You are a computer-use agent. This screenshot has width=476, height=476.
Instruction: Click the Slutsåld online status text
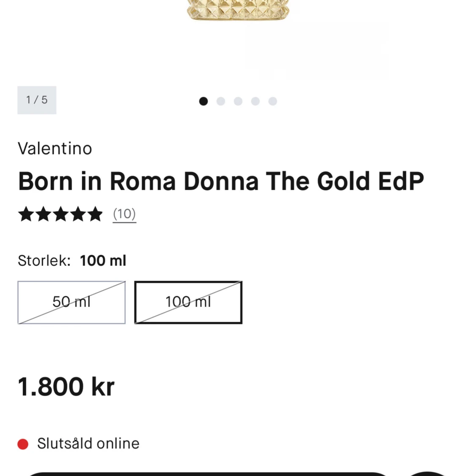click(x=88, y=443)
